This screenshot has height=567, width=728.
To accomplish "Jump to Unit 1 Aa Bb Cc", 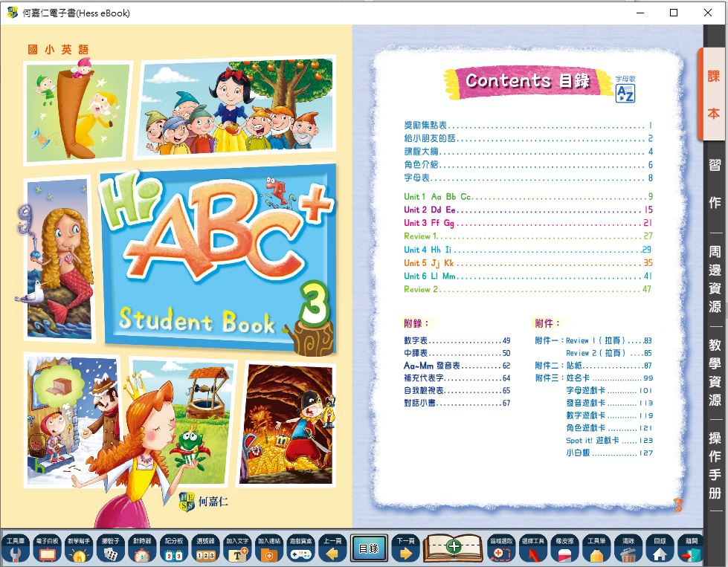I will tap(529, 197).
